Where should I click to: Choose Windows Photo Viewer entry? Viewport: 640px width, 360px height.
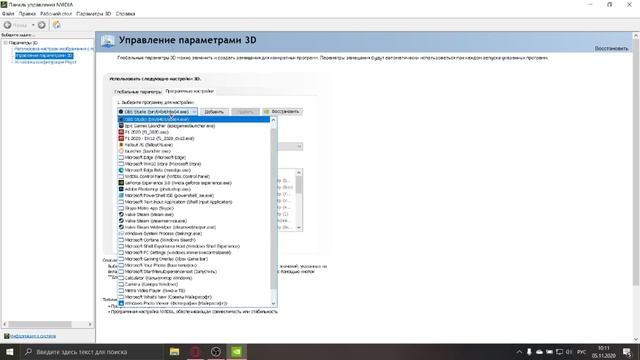[194, 303]
